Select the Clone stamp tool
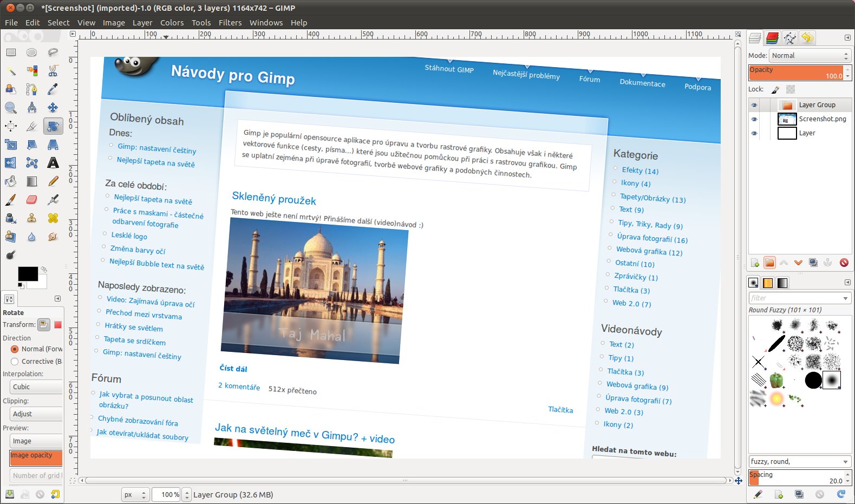 (x=32, y=218)
